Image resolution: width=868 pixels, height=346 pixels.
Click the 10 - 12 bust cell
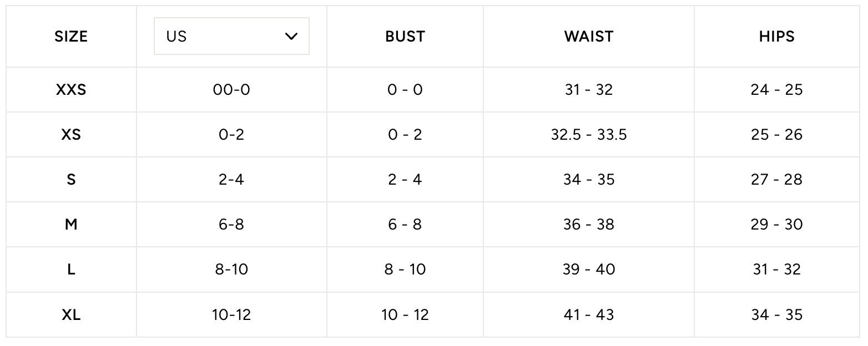tap(405, 315)
